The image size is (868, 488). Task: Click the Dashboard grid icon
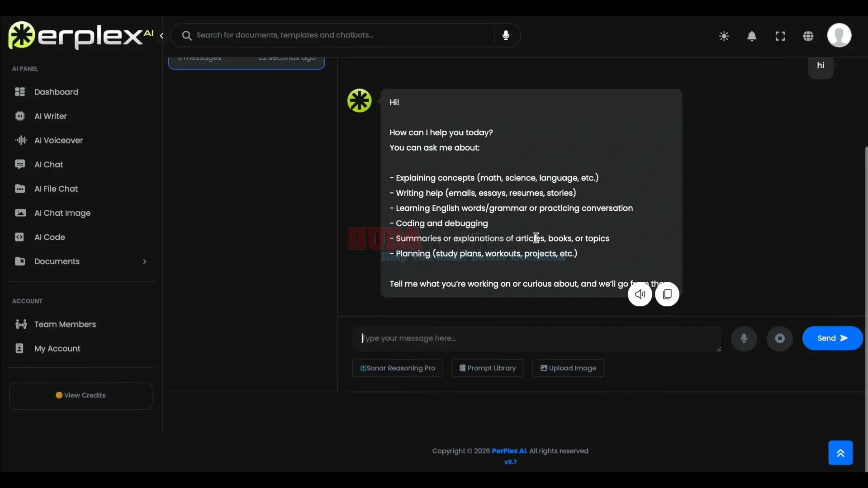click(x=20, y=92)
